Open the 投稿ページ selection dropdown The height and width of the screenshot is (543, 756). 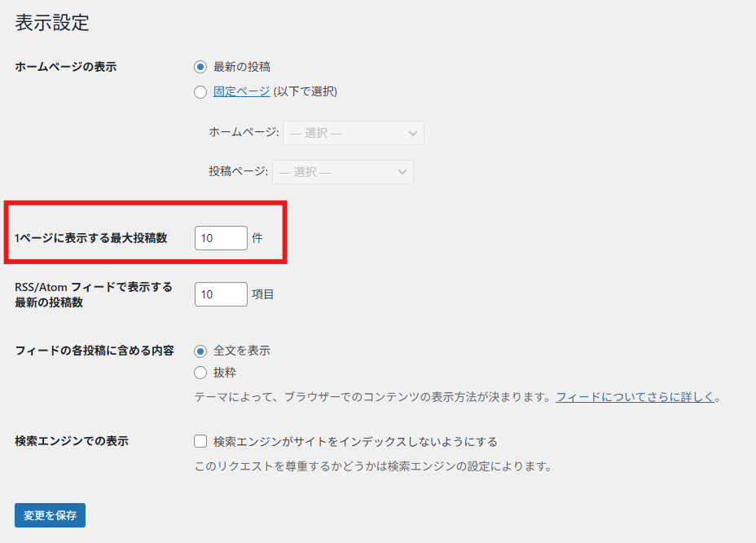(342, 172)
